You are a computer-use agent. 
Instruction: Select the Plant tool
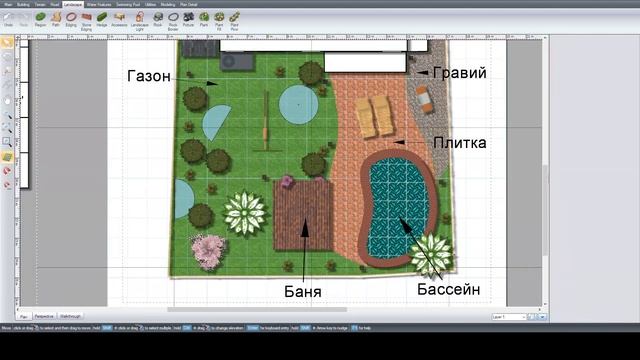(204, 19)
